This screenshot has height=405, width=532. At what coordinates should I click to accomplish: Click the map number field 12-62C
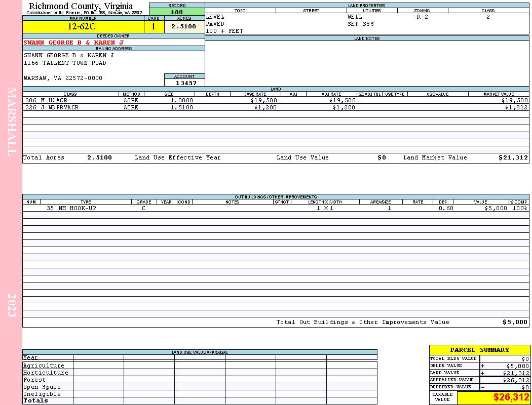(x=84, y=27)
